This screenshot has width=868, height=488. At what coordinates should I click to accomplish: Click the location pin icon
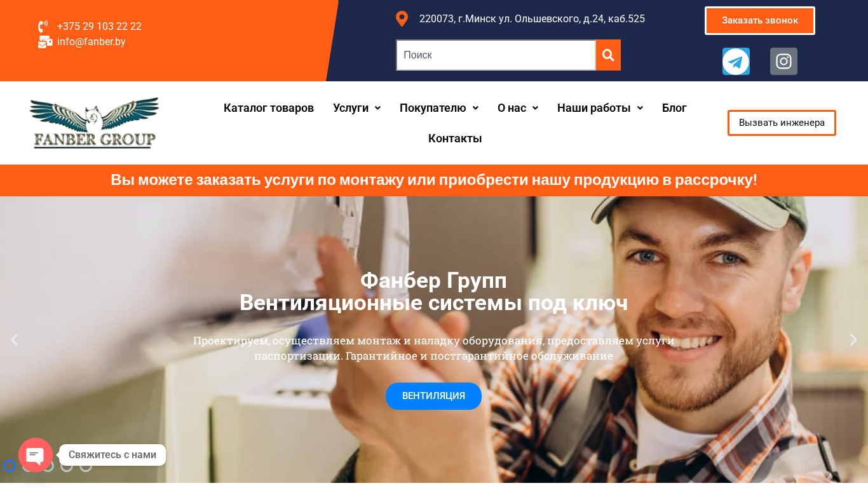tap(402, 19)
